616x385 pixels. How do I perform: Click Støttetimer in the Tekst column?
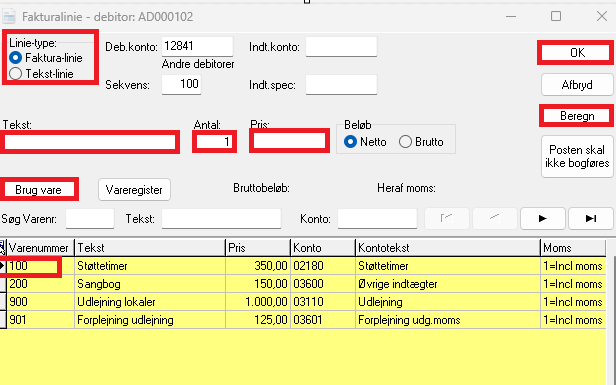click(x=150, y=266)
